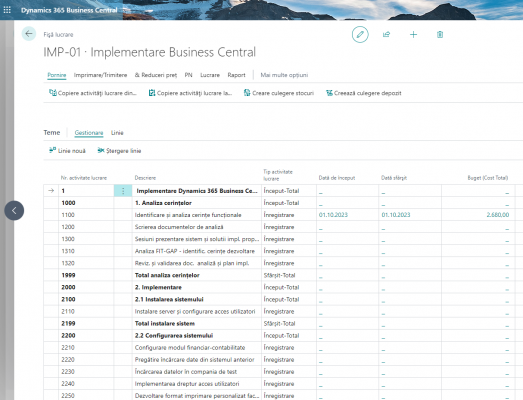523x400 pixels.
Task: Open the app launcher waffle icon
Action: pyautogui.click(x=7, y=10)
